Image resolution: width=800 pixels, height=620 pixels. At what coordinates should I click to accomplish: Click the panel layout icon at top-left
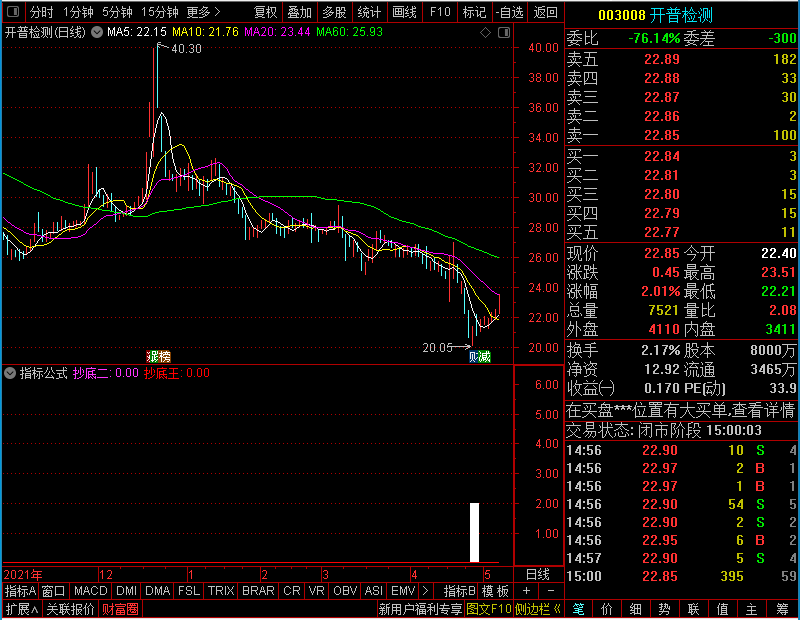(x=13, y=12)
